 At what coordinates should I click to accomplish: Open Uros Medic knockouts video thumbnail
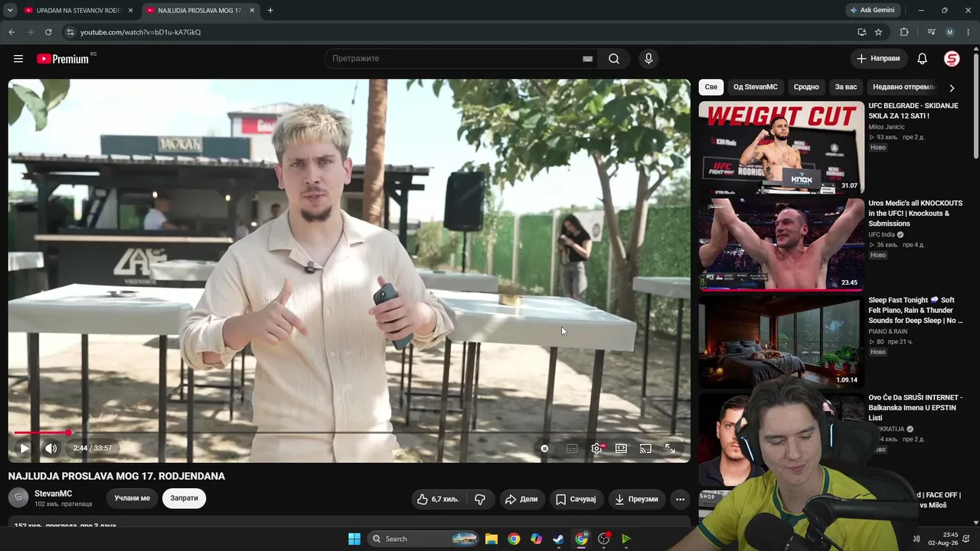(x=781, y=245)
